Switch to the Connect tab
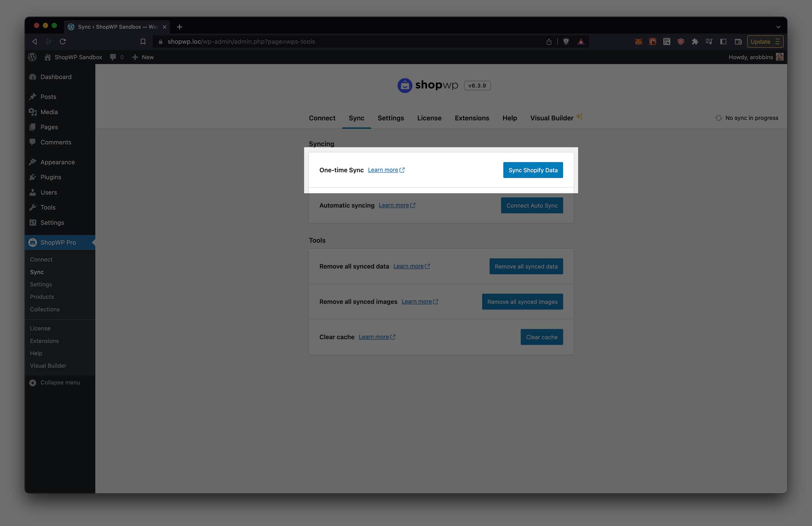Image resolution: width=812 pixels, height=526 pixels. click(322, 118)
